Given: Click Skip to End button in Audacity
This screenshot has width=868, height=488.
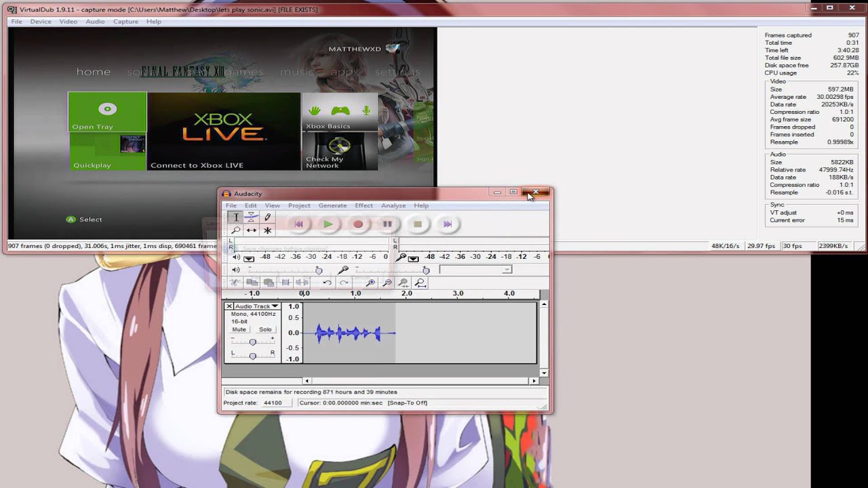Looking at the screenshot, I should pyautogui.click(x=448, y=224).
